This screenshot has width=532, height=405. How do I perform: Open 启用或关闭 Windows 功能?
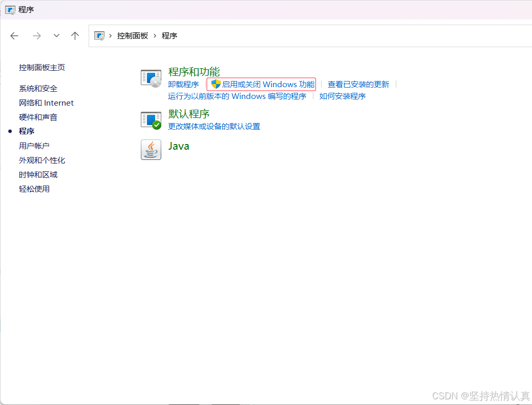[x=268, y=84]
